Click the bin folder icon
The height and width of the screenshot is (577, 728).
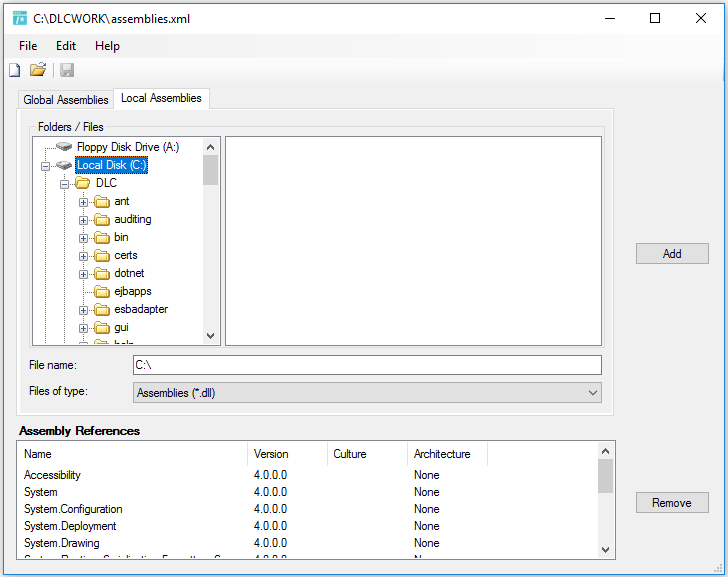coord(102,237)
